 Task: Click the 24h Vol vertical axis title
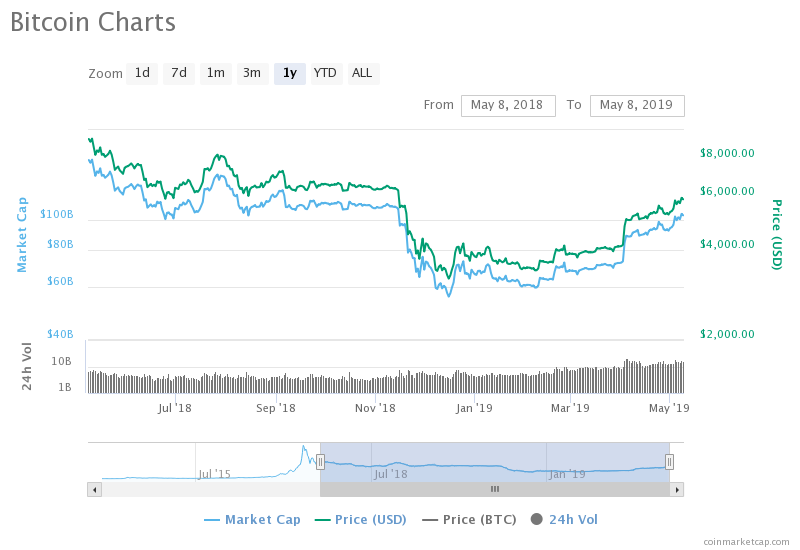tap(27, 366)
